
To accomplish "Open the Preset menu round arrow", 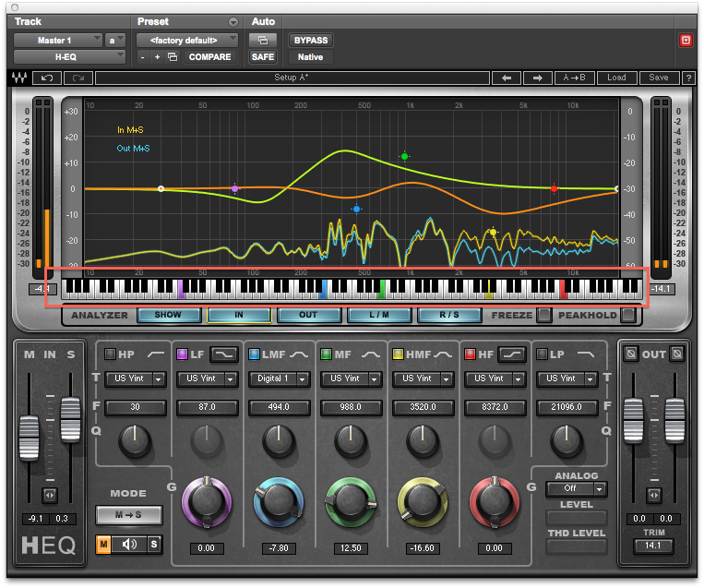I will coord(233,21).
